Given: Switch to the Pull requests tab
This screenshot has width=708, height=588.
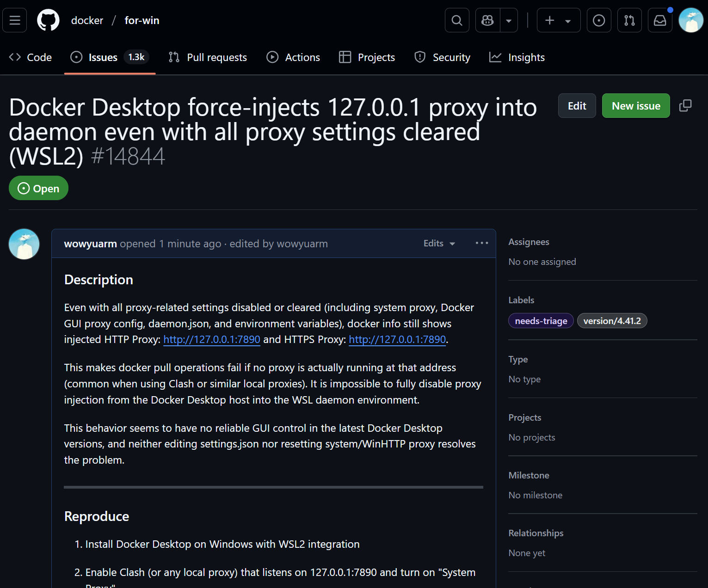Looking at the screenshot, I should click(x=208, y=57).
